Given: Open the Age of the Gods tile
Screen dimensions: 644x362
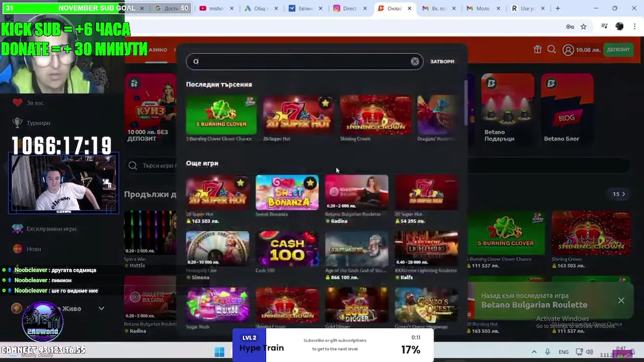Looking at the screenshot, I should coord(357,249).
